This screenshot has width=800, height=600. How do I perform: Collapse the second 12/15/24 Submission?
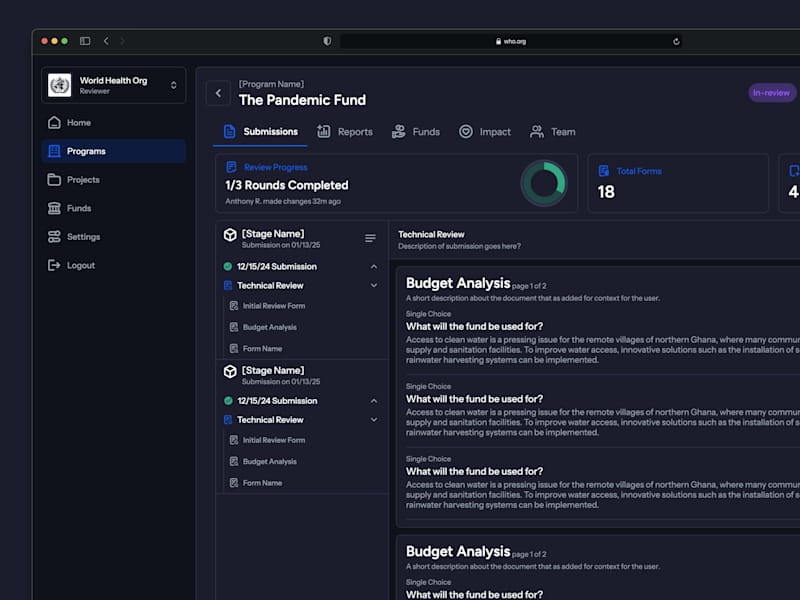[374, 401]
